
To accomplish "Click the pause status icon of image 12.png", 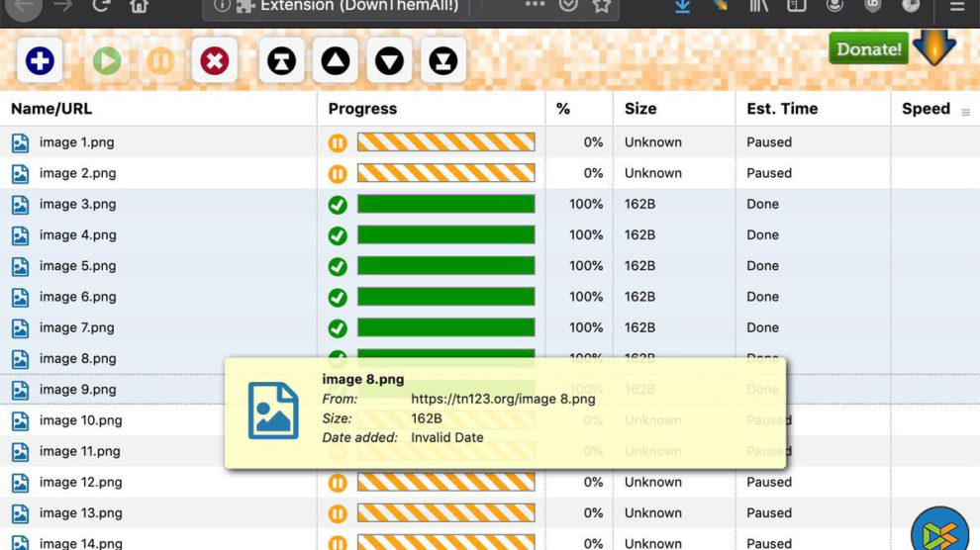I will point(338,483).
